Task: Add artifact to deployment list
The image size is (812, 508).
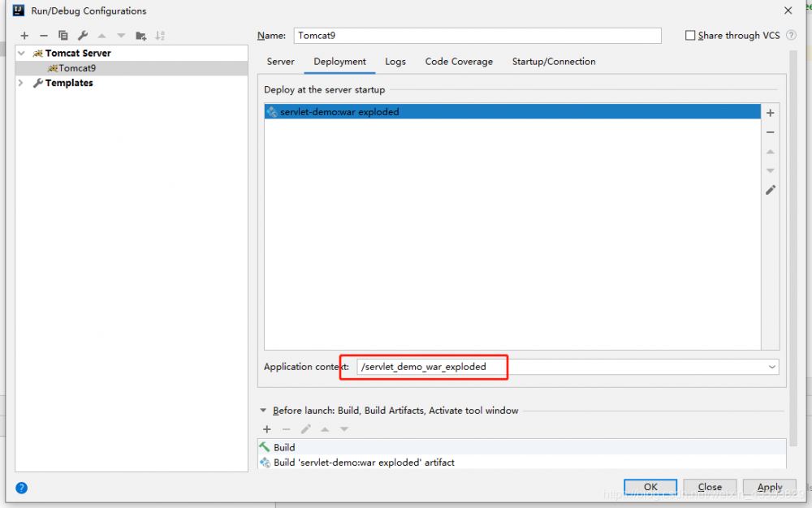Action: click(770, 113)
